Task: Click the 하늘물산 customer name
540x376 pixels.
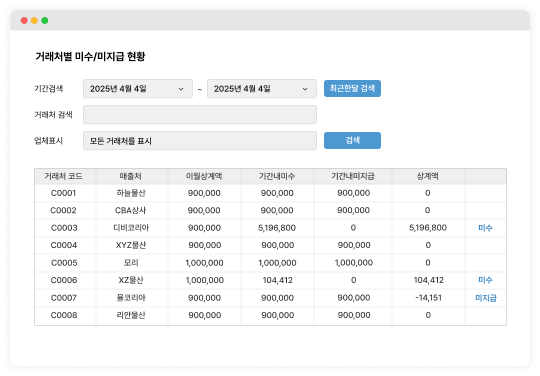Action: pyautogui.click(x=131, y=193)
